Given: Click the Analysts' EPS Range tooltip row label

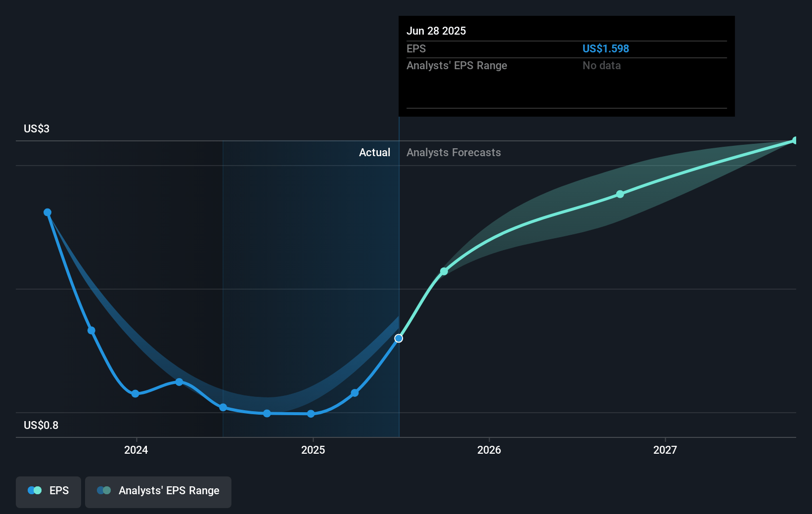Looking at the screenshot, I should [x=457, y=65].
